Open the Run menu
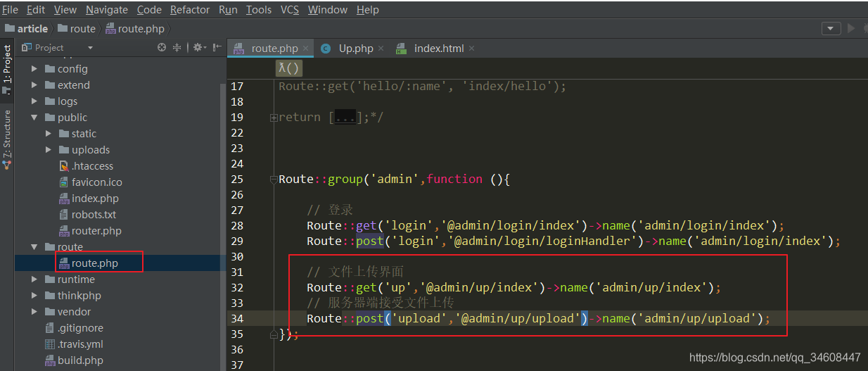The width and height of the screenshot is (868, 371). point(228,10)
